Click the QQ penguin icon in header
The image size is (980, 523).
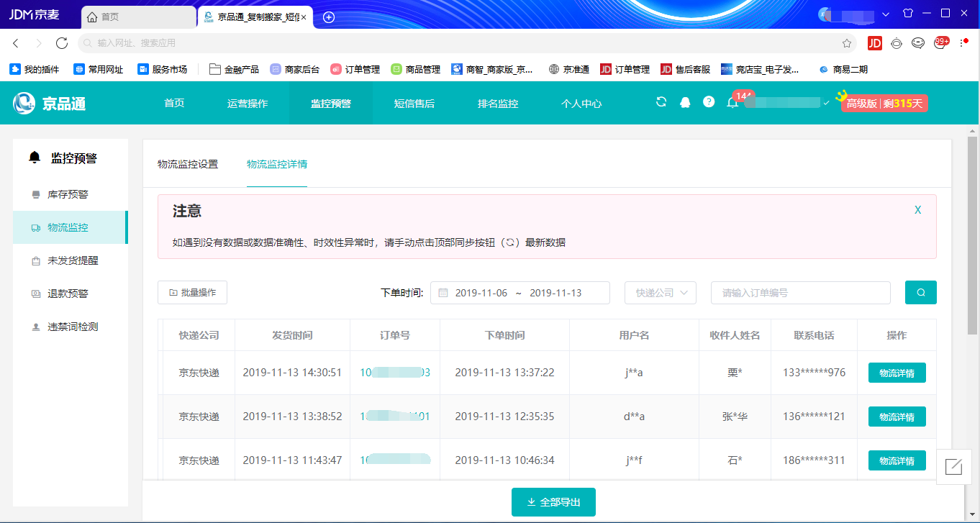pyautogui.click(x=685, y=102)
